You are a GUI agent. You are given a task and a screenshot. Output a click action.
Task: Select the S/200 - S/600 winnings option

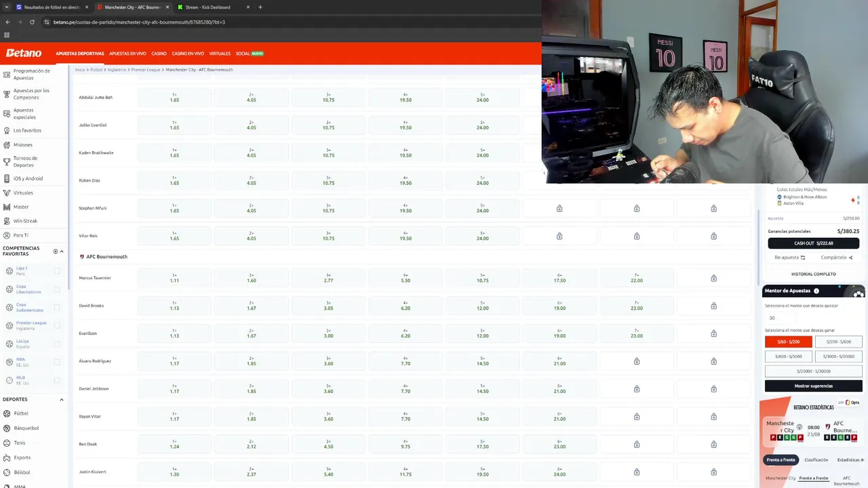coord(839,342)
